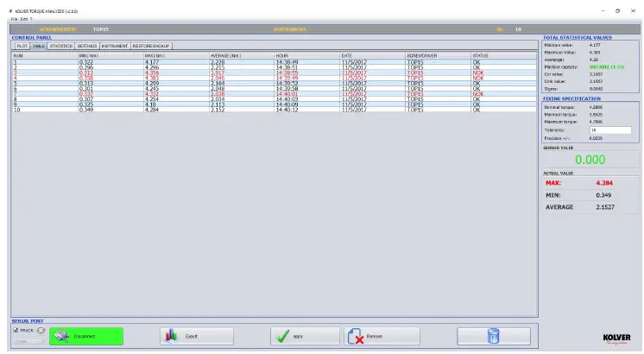
Task: Close the Kolver Torque Analyzer window
Action: click(633, 11)
